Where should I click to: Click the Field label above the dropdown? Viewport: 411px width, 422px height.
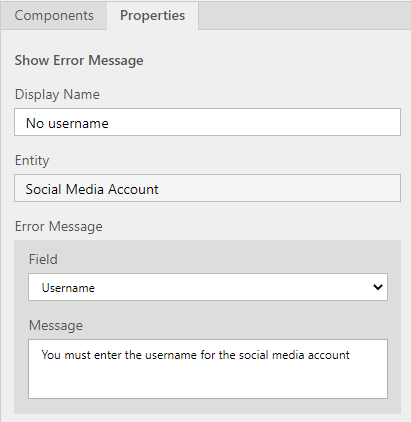point(43,259)
